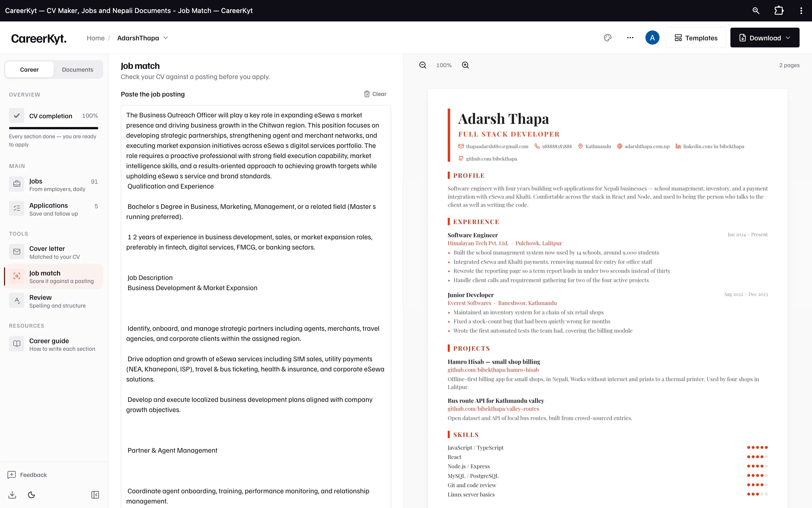812x508 pixels.
Task: Click the JavaScript / TypeScript skill rating dots
Action: [757, 448]
